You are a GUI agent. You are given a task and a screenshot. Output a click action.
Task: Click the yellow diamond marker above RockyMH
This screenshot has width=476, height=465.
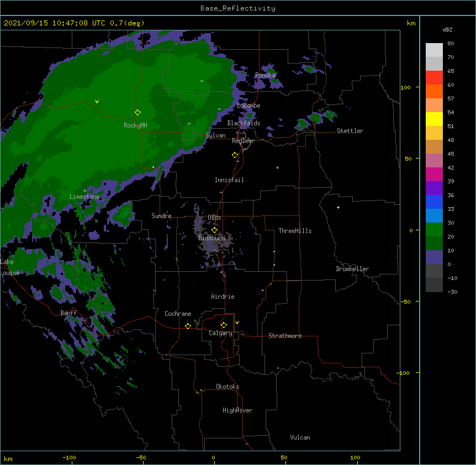(x=137, y=113)
